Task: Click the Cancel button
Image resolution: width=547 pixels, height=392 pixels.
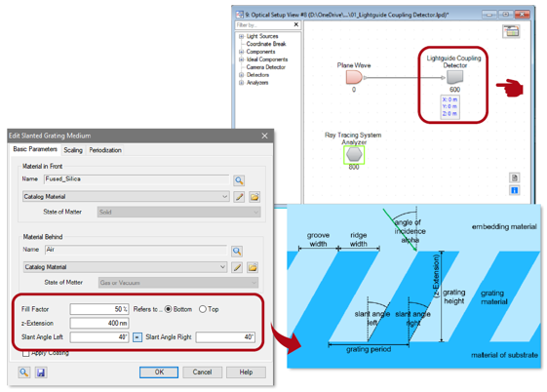Action: click(x=203, y=372)
